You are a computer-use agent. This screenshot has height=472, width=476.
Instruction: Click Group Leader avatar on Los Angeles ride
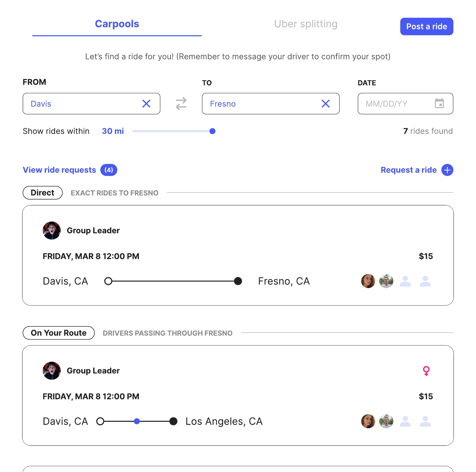click(52, 371)
